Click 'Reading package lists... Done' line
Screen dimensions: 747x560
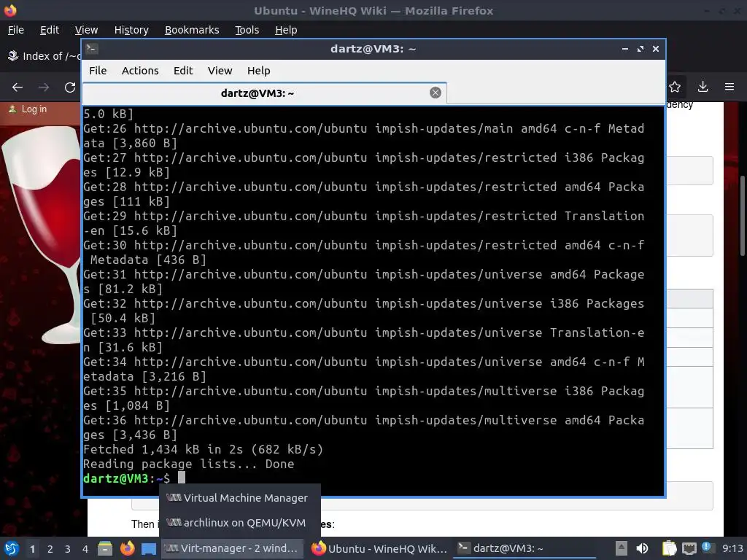click(x=188, y=464)
